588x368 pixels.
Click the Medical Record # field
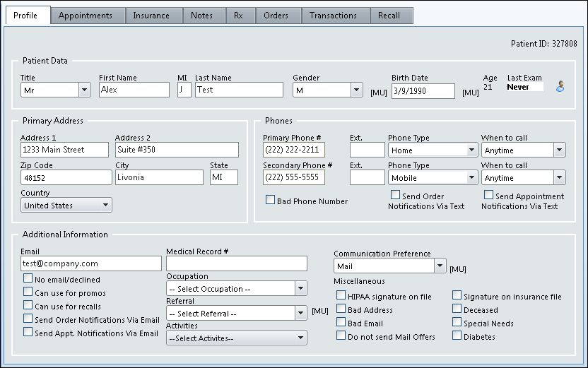[236, 263]
